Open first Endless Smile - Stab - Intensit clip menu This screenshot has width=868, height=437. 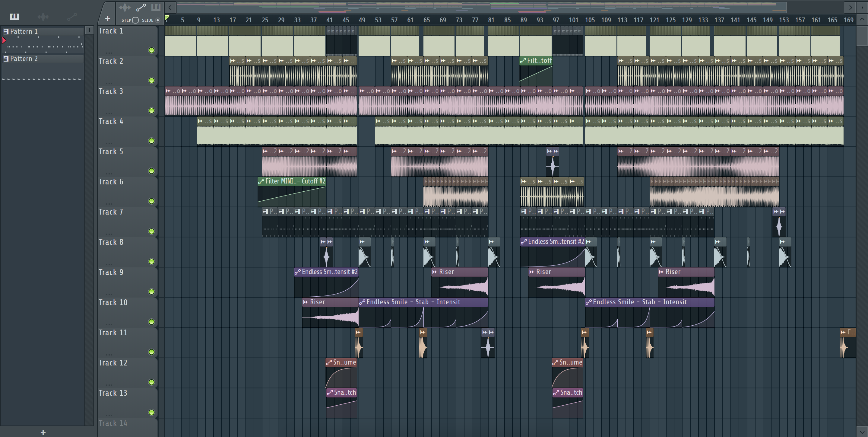362,302
